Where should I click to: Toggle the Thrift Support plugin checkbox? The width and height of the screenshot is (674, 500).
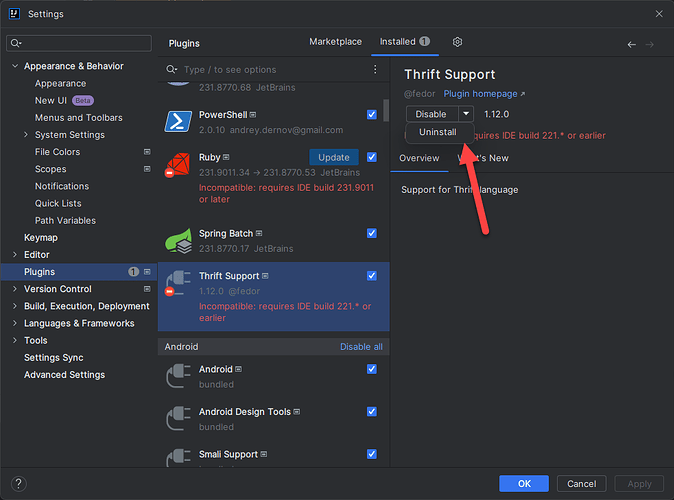tap(372, 276)
